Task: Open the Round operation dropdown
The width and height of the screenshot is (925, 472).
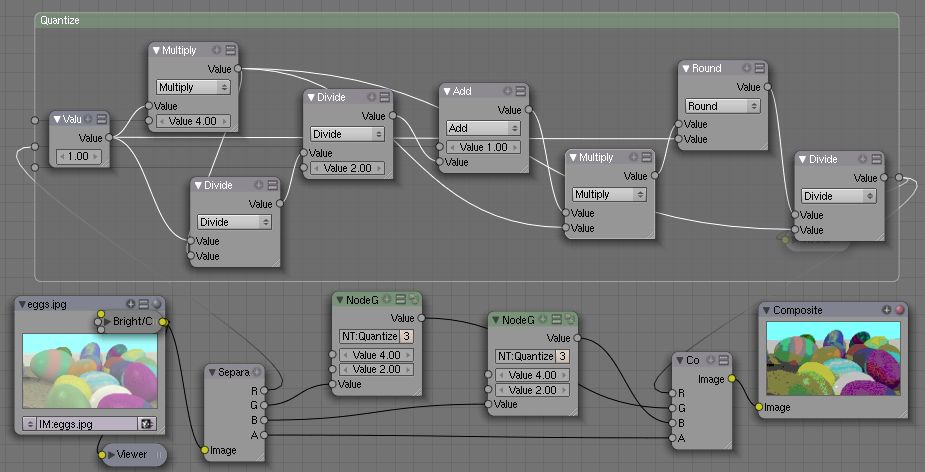Action: click(723, 106)
